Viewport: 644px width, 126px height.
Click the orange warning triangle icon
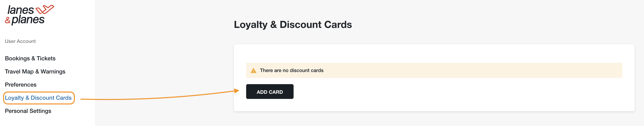click(x=254, y=71)
